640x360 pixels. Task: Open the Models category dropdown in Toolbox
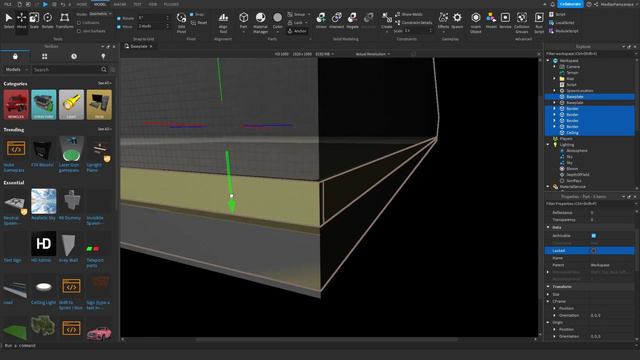point(16,70)
